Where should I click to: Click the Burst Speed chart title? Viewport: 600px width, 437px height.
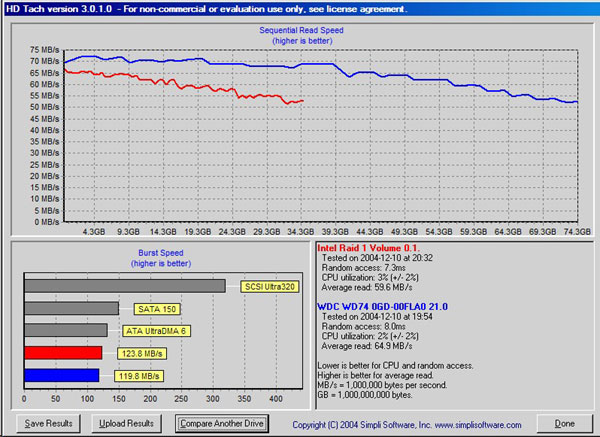(161, 253)
